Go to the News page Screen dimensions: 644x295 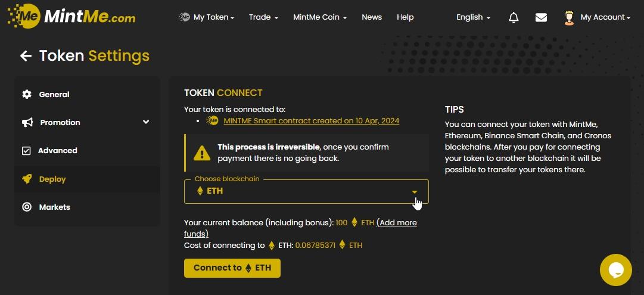click(x=372, y=17)
